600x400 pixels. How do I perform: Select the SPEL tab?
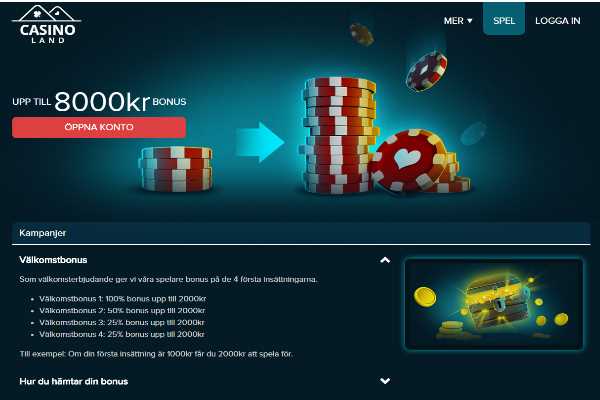pos(504,19)
